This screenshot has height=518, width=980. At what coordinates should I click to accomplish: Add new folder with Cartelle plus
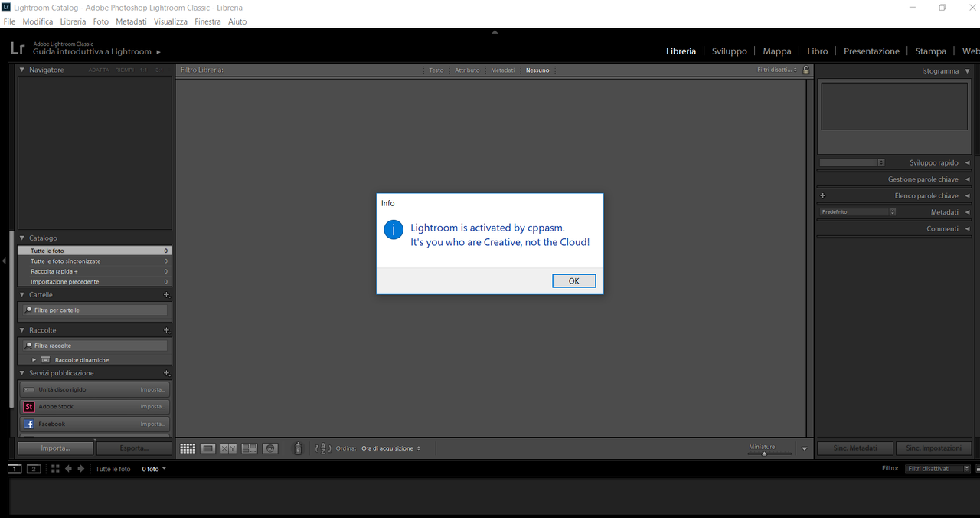tap(167, 295)
